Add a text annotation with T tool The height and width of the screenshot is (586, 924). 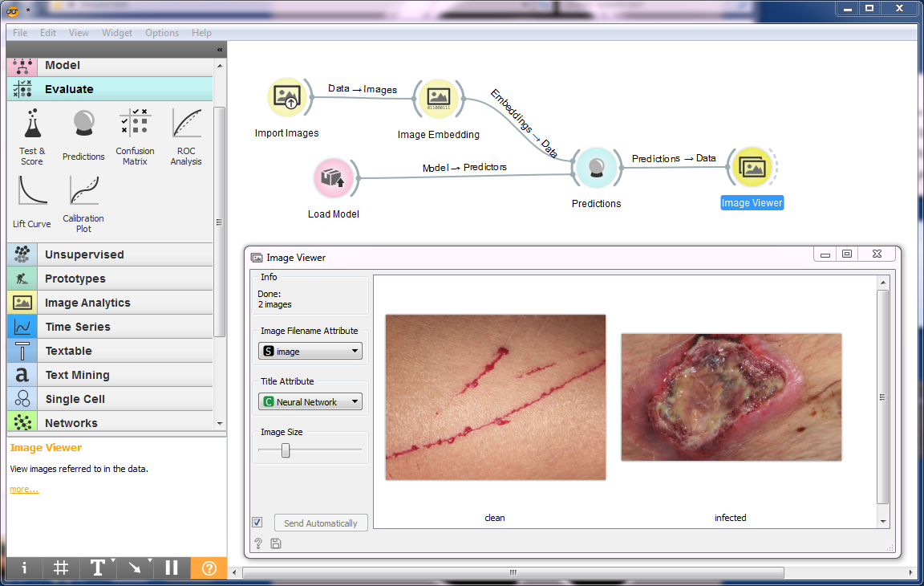coord(97,568)
